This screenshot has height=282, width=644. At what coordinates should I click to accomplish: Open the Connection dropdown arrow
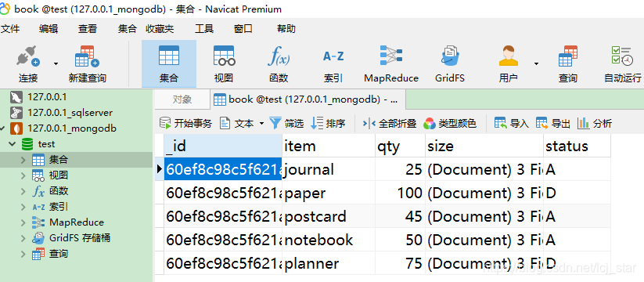click(x=56, y=63)
